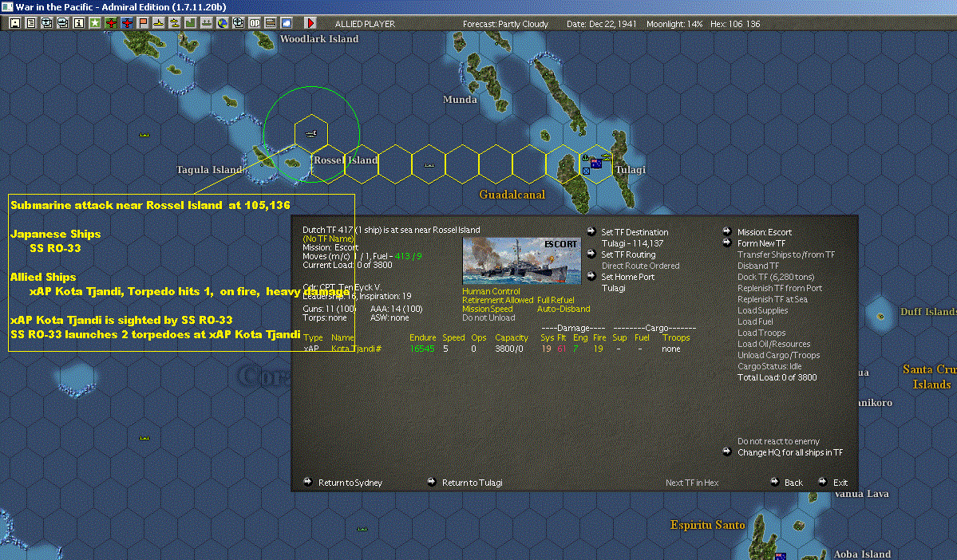Select Dock TF (6,280 tons)

pyautogui.click(x=776, y=277)
